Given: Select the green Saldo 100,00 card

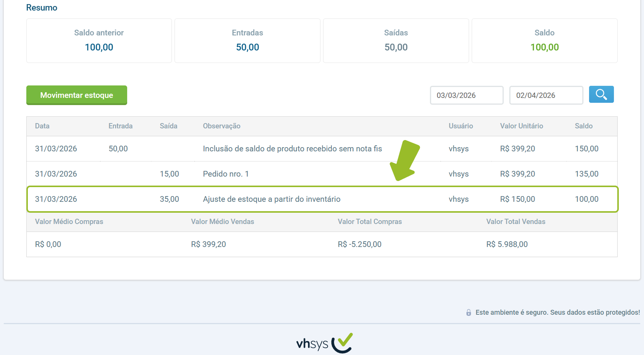Looking at the screenshot, I should pos(545,41).
